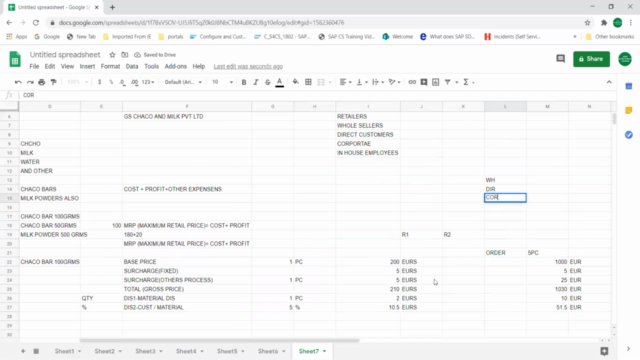
Task: Click the Sheets home logo
Action: [15, 60]
